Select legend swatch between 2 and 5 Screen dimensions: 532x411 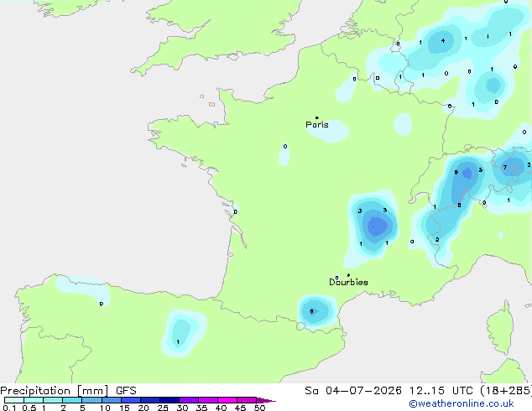pyautogui.click(x=72, y=400)
